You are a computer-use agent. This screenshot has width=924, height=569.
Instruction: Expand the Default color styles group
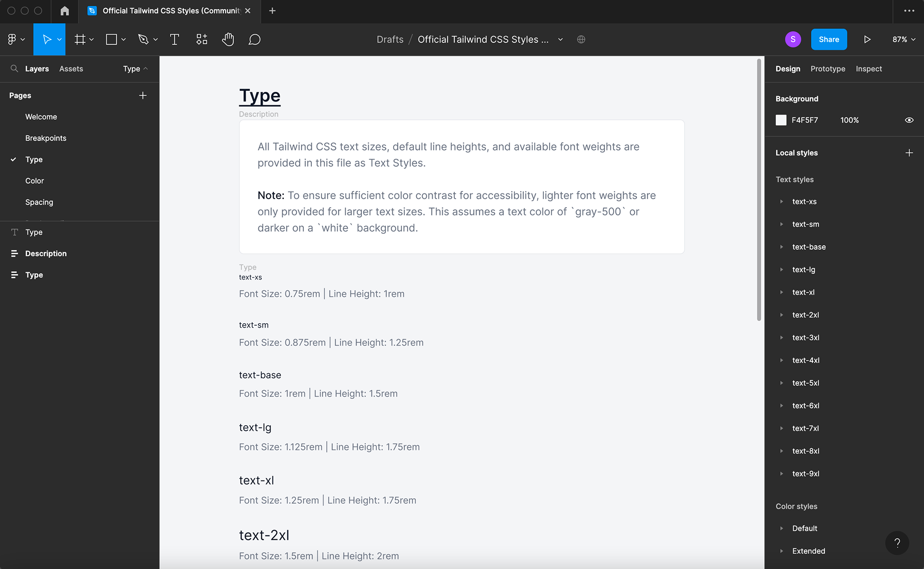tap(782, 528)
